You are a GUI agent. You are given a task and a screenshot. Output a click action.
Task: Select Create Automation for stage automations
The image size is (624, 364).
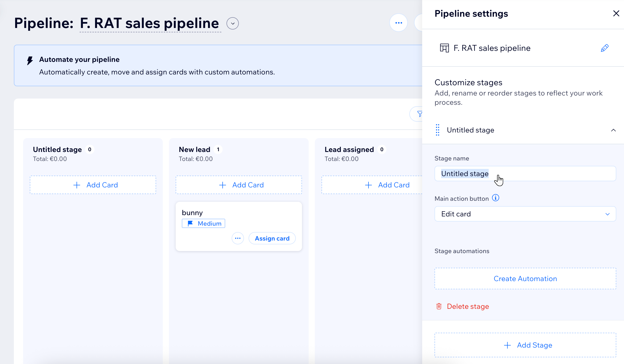click(x=525, y=278)
